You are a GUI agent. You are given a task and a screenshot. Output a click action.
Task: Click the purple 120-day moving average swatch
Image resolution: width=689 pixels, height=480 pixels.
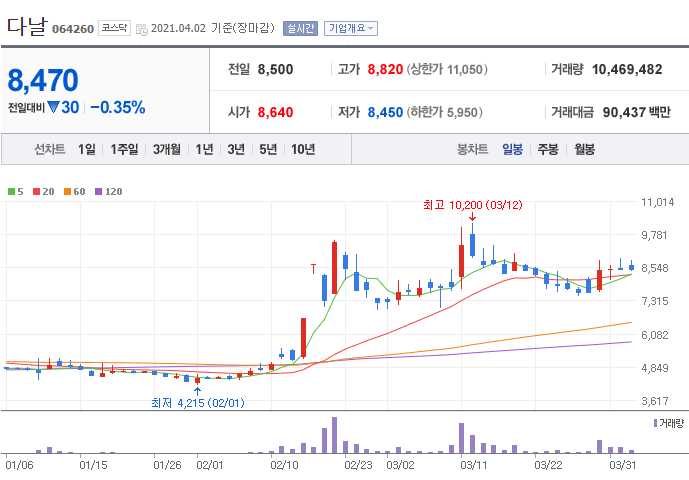tap(99, 192)
